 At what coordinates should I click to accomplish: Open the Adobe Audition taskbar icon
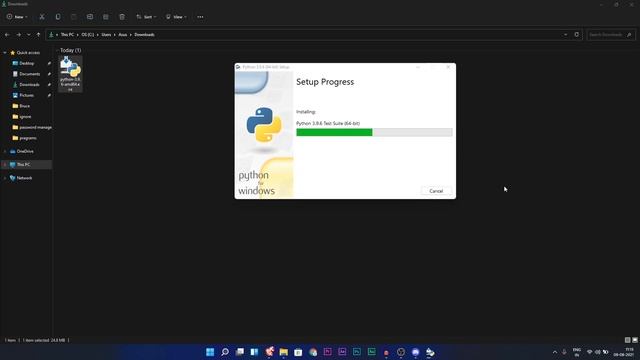pyautogui.click(x=371, y=352)
